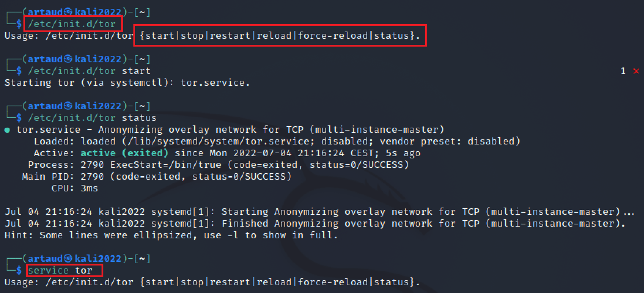
Task: Click the highlighted "service tor" command
Action: tap(60, 271)
